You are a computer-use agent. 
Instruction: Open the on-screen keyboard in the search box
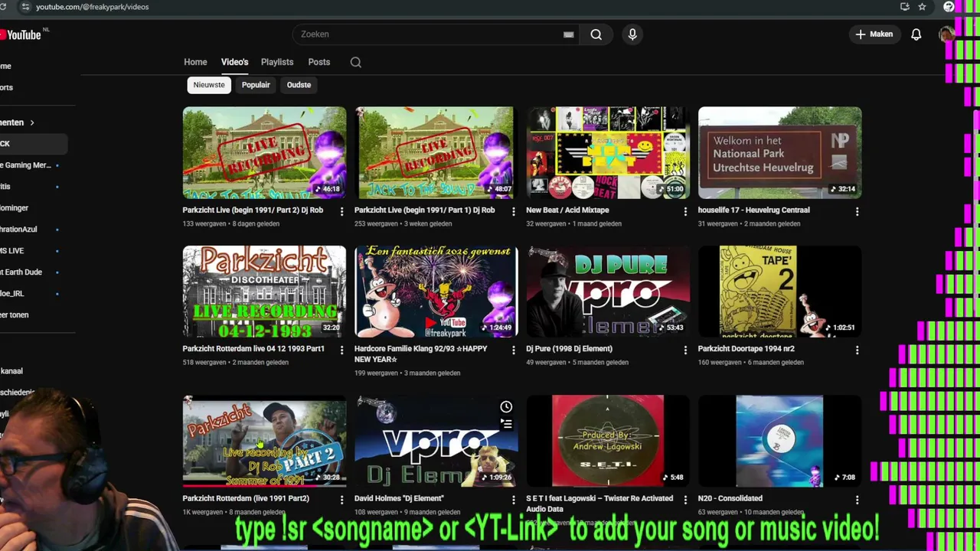568,34
